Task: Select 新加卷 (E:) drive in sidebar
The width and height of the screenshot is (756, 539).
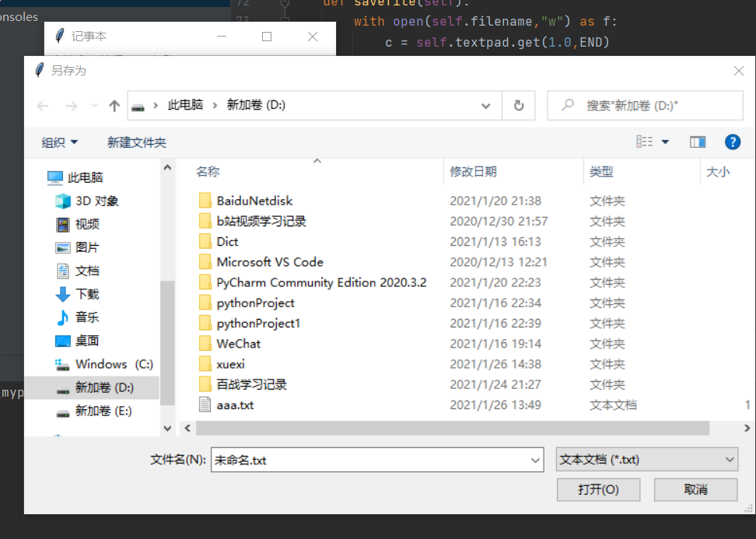Action: (94, 411)
